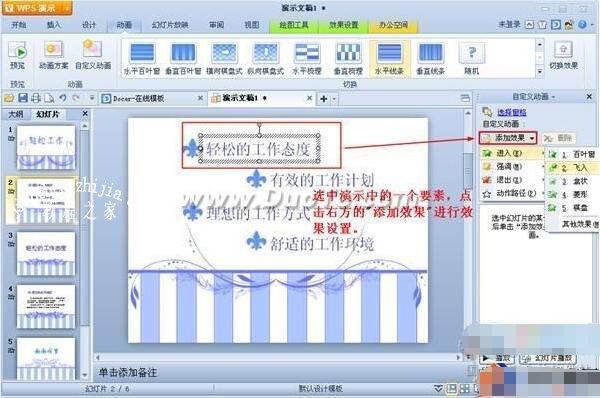
Task: Open the Review (审阅) ribbon tab
Action: (x=217, y=25)
